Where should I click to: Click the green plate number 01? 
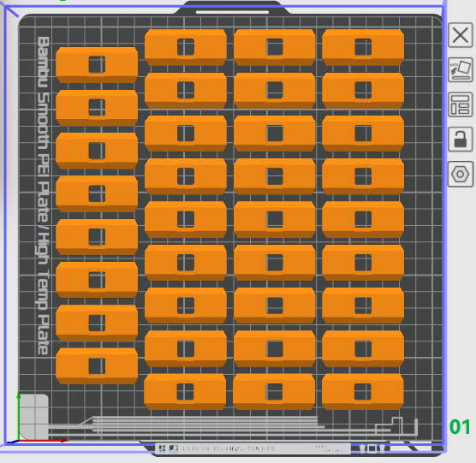[460, 427]
